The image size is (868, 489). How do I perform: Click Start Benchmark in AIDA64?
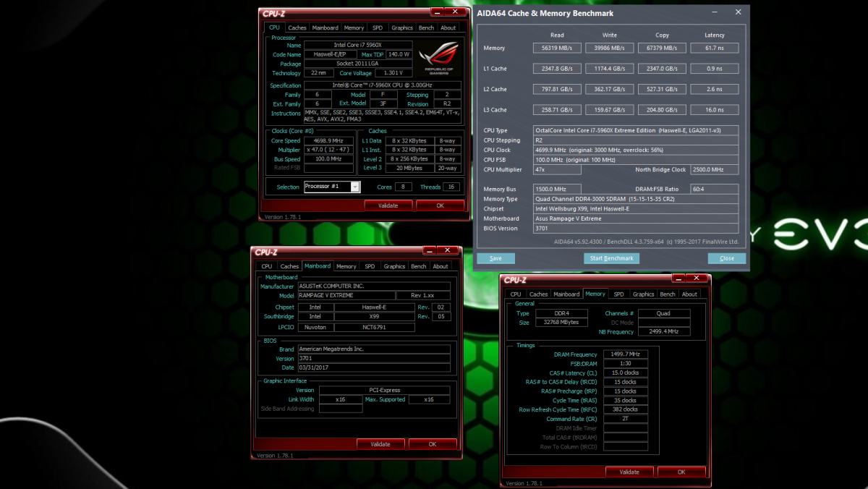pos(611,258)
